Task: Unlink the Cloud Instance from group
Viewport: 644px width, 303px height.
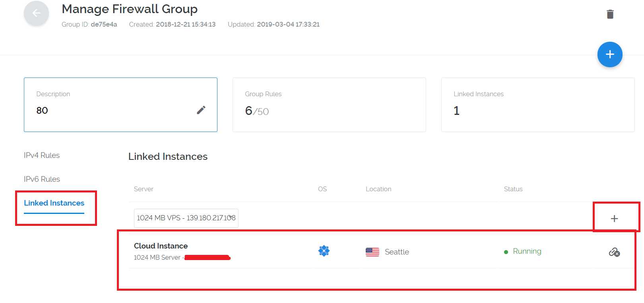Action: pos(614,252)
